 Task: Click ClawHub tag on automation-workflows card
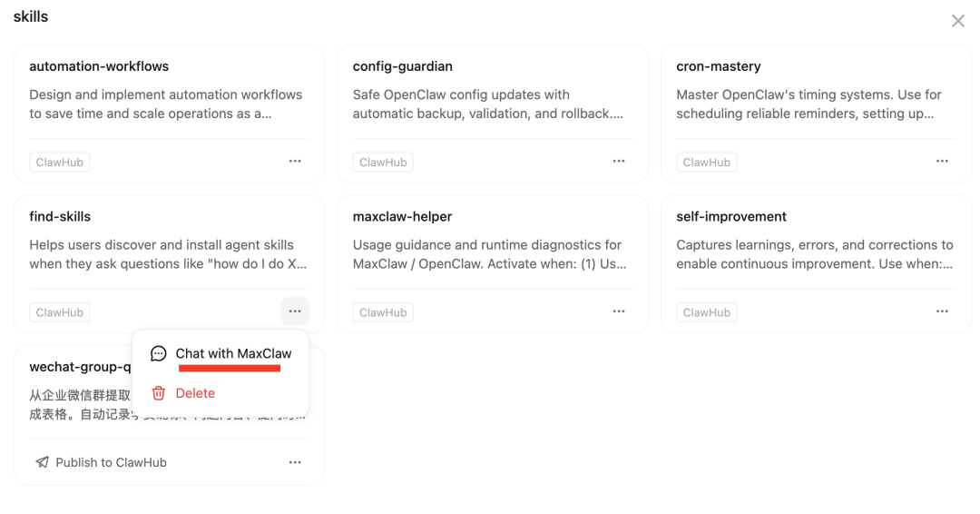pos(60,163)
